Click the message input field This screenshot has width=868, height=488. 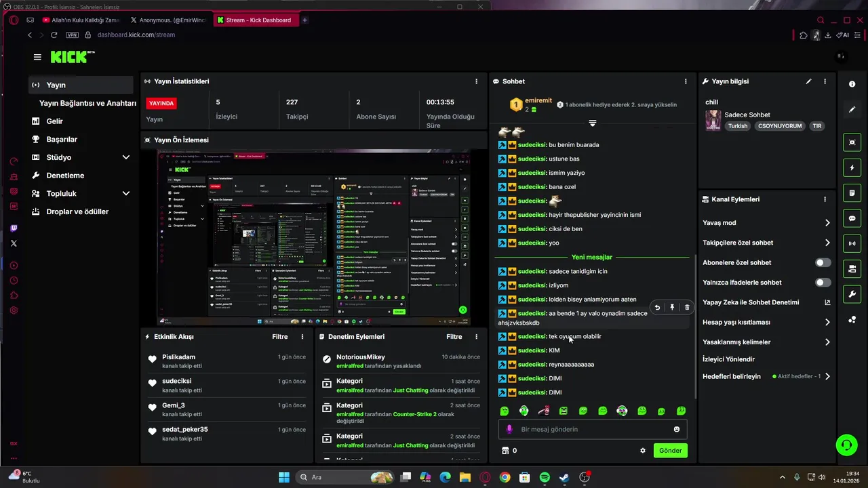(593, 429)
